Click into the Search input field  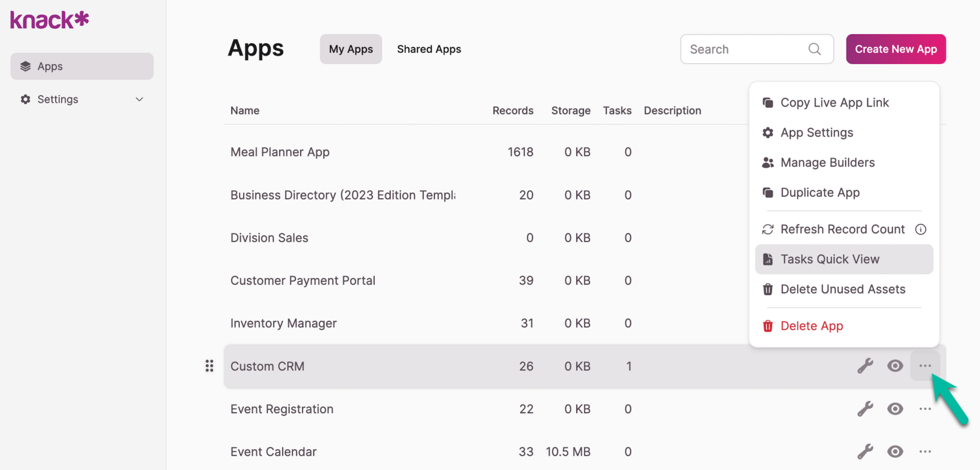click(x=745, y=49)
